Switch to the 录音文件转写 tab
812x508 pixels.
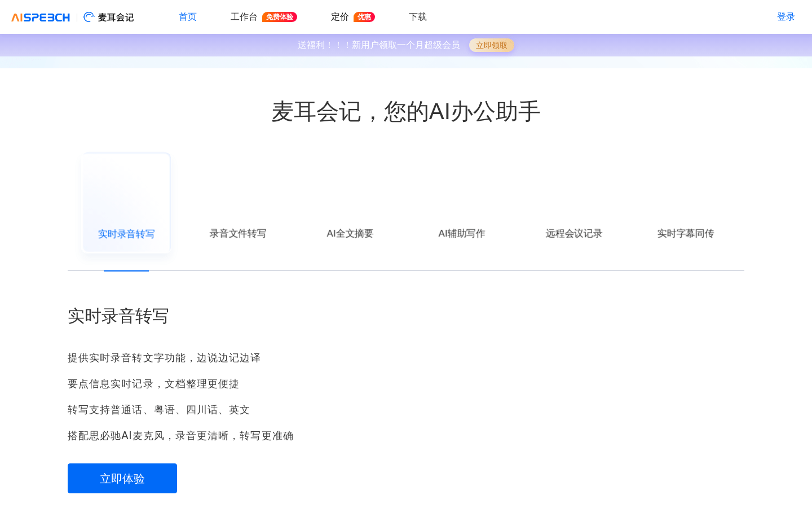238,233
